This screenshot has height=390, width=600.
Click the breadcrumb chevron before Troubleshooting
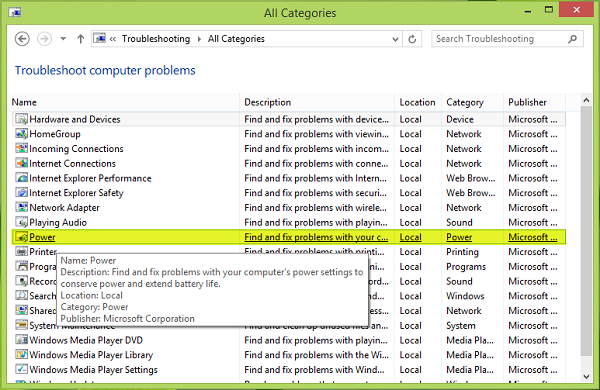(112, 39)
